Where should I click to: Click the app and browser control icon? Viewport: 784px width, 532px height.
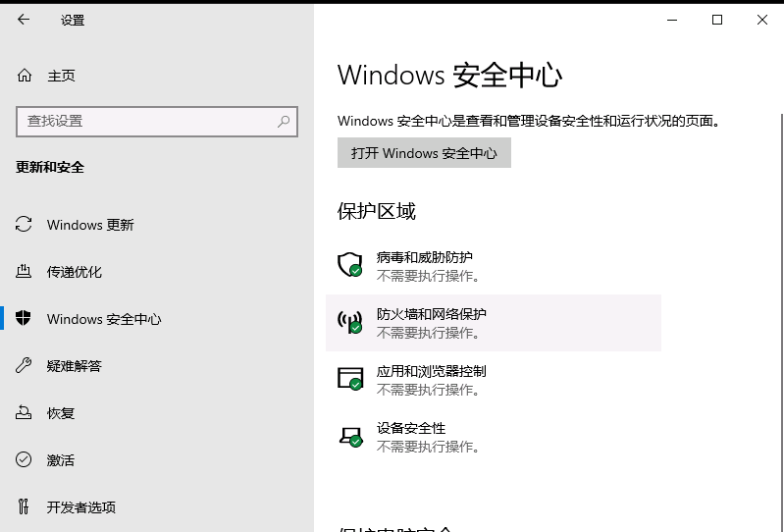tap(349, 379)
